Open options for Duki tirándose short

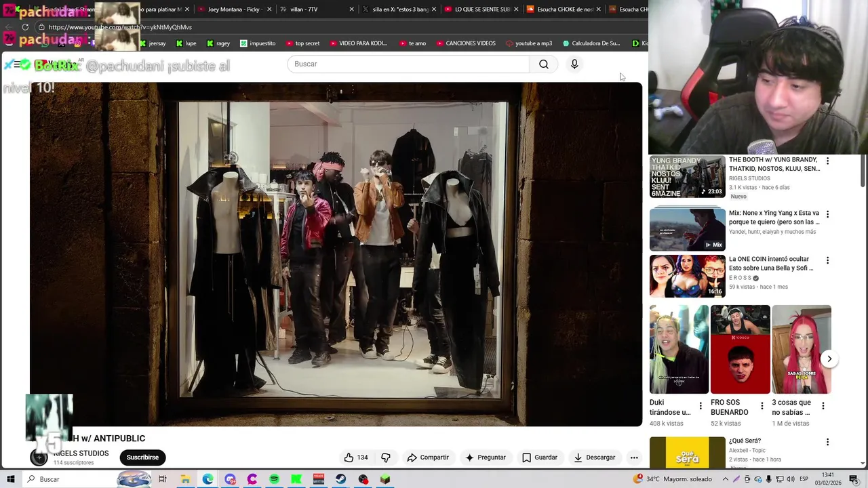(701, 406)
